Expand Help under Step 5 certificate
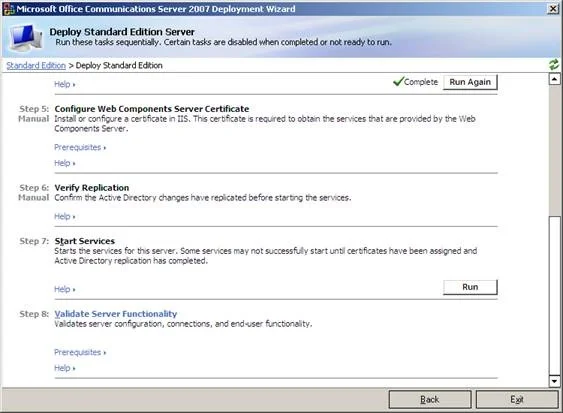 (65, 163)
